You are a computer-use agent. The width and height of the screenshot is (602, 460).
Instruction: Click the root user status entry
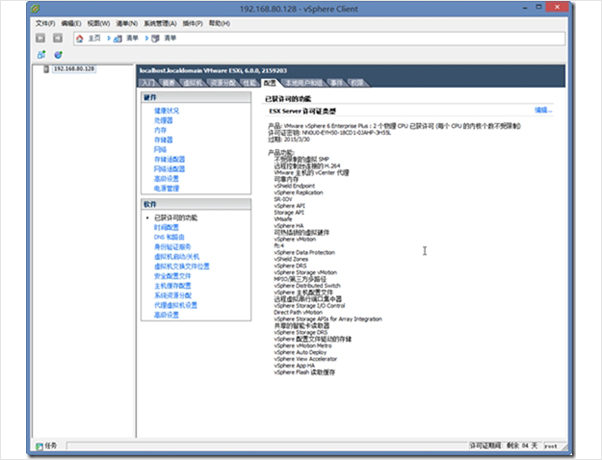(x=551, y=446)
